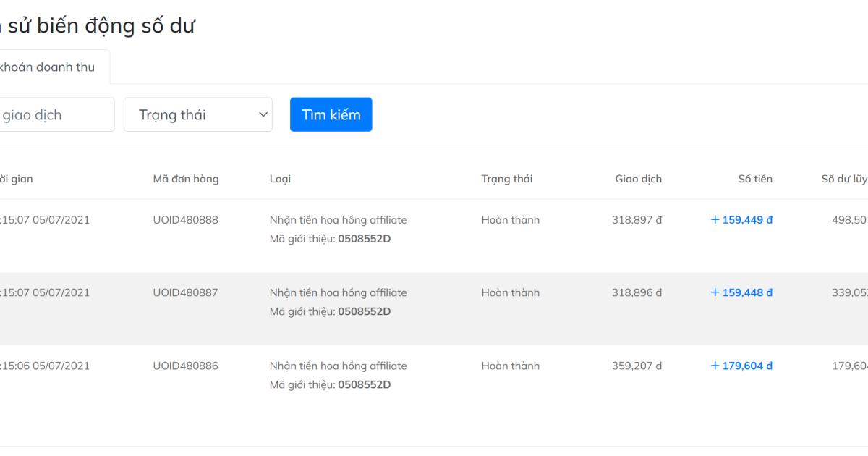Select the Hoàn thành status on top row
The width and height of the screenshot is (868, 456).
511,219
